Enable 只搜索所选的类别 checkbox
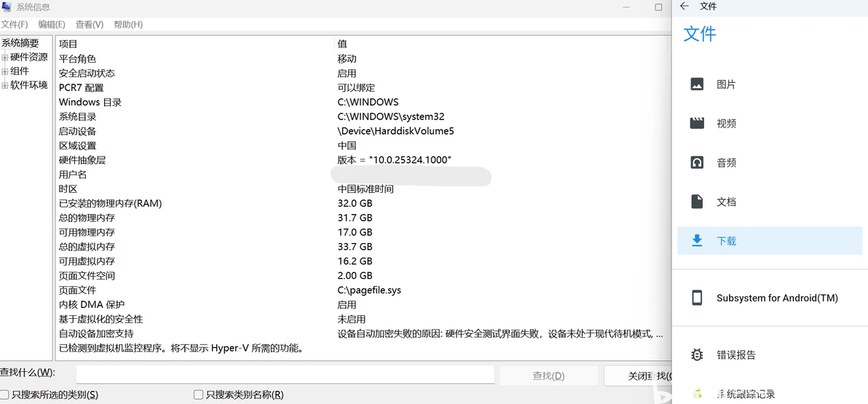868x404 pixels. (4, 395)
